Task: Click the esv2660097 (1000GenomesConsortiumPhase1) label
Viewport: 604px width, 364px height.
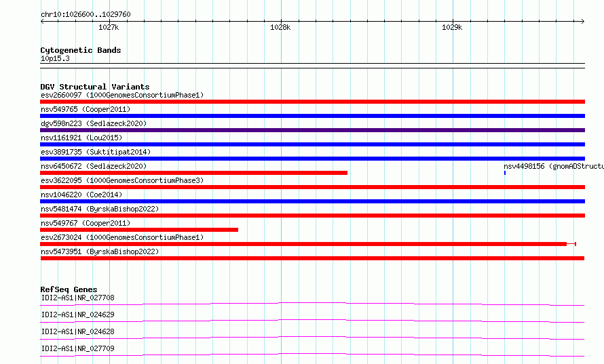Action: 122,95
